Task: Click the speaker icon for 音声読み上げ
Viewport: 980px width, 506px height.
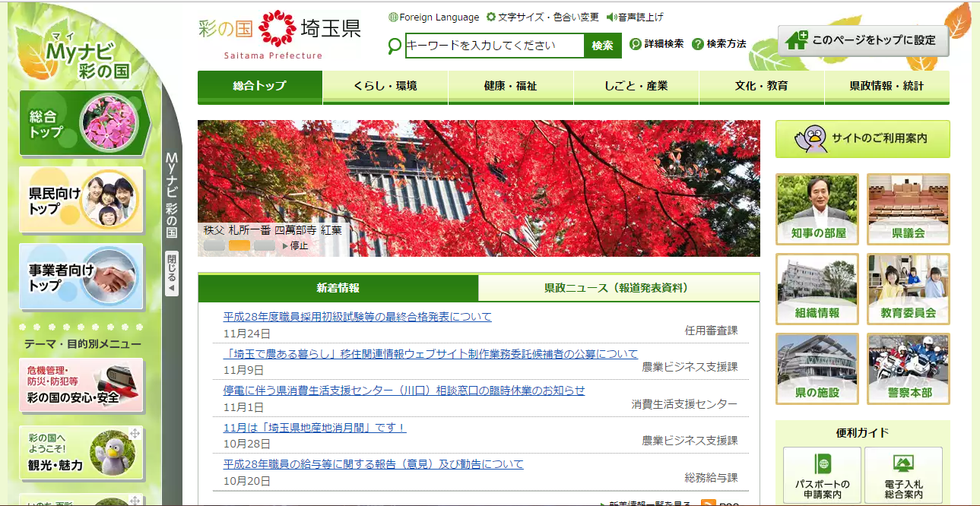Action: tap(611, 17)
